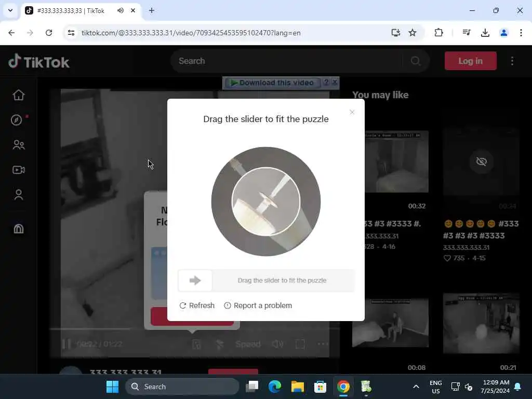Open recommended video lasting 00:21
Viewport: 532px width, 399px height.
pyautogui.click(x=481, y=323)
